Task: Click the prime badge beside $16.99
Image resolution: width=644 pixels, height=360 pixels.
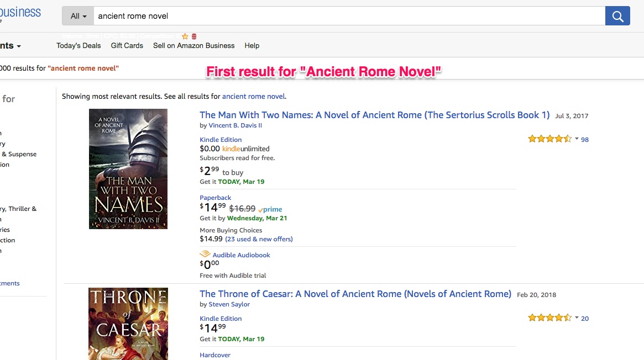Action: [270, 209]
